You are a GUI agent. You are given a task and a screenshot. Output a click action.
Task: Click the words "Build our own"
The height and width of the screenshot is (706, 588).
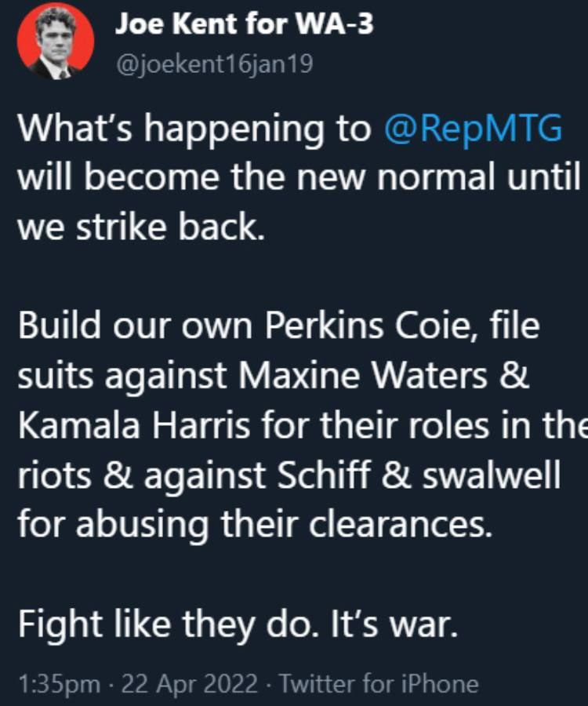pyautogui.click(x=137, y=326)
